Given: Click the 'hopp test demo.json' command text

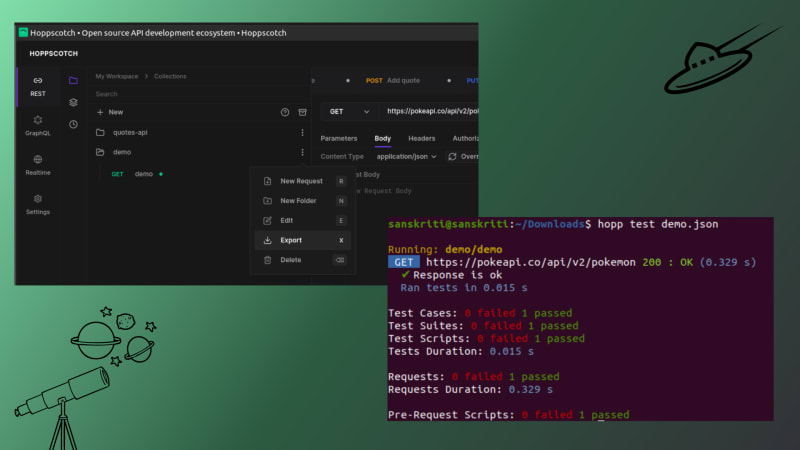Looking at the screenshot, I should pos(658,224).
